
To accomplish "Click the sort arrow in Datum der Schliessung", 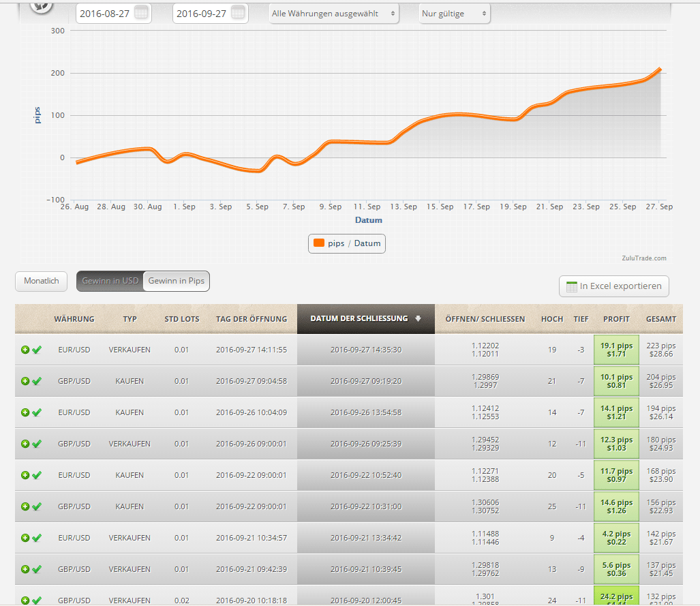I will point(418,318).
